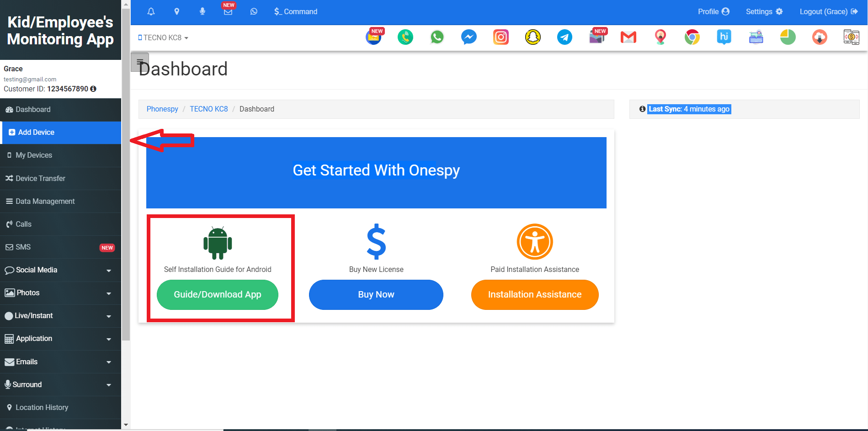Screen dimensions: 868x431
Task: Open the TECNO KC8 device dropdown
Action: [x=163, y=37]
